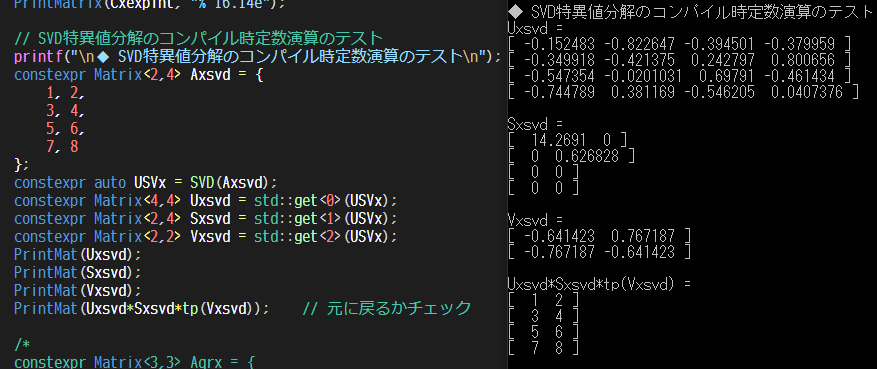Click the Uxsvd*Sxsvd*tp(Vxsvd) output label

(x=600, y=284)
